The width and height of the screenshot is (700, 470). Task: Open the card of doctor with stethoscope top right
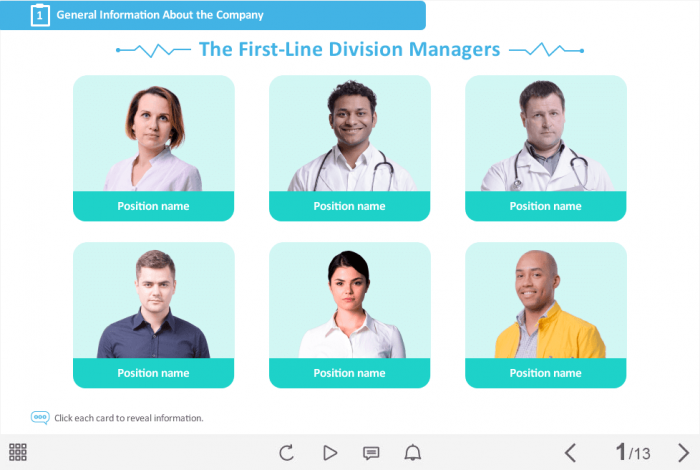546,148
